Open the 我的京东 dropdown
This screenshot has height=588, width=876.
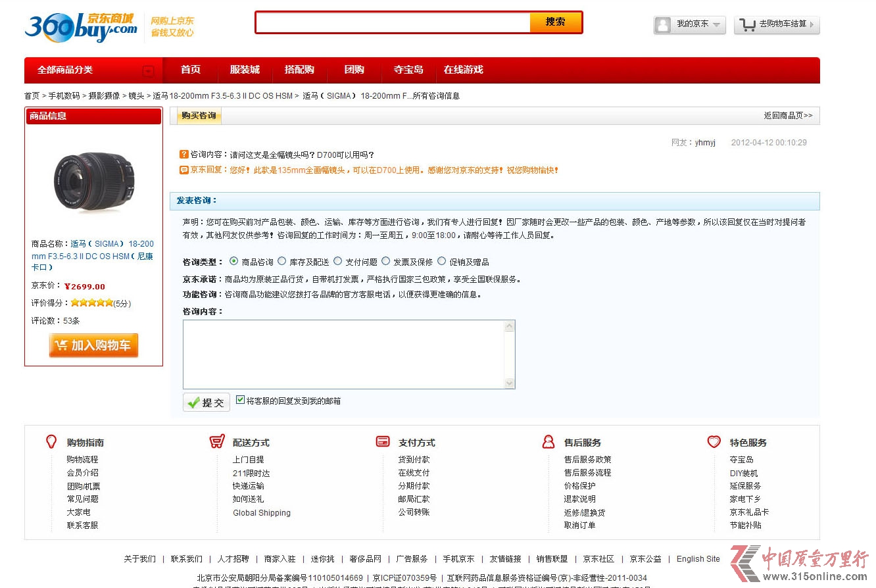(689, 25)
